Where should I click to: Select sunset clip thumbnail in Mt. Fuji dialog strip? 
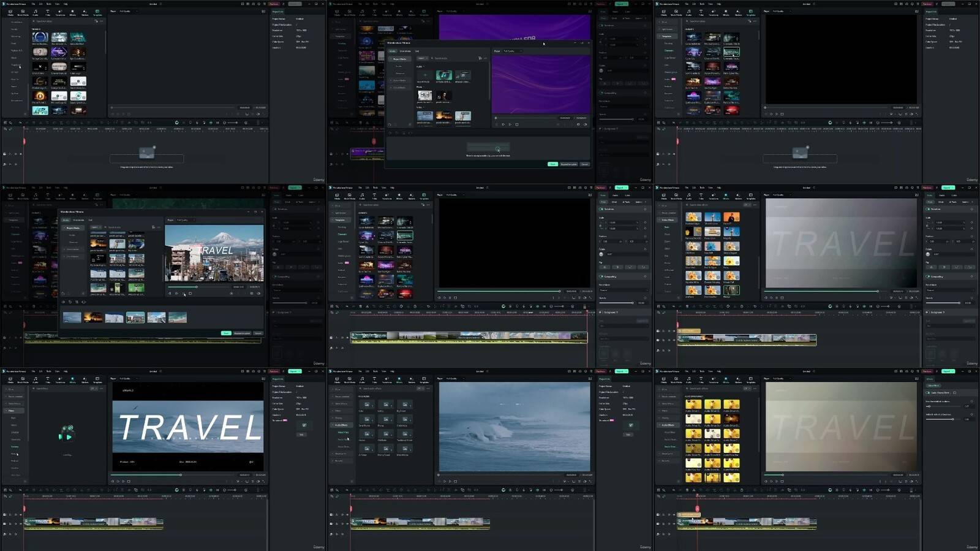93,317
